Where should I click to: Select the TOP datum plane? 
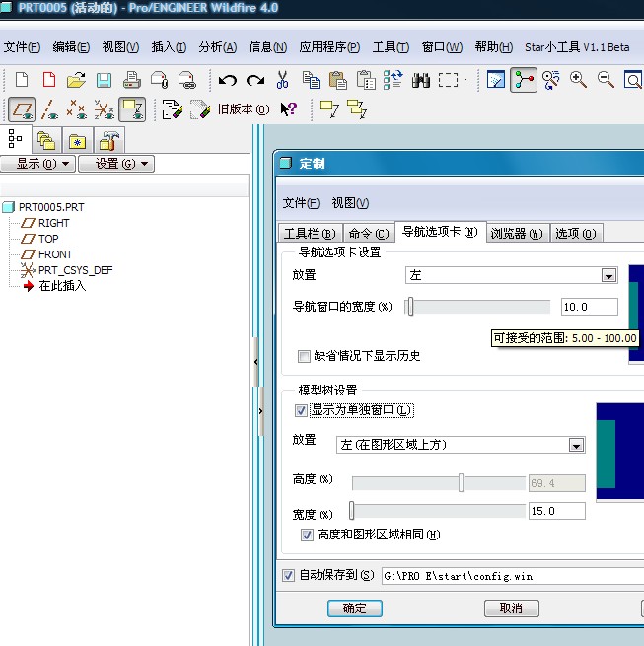48,239
